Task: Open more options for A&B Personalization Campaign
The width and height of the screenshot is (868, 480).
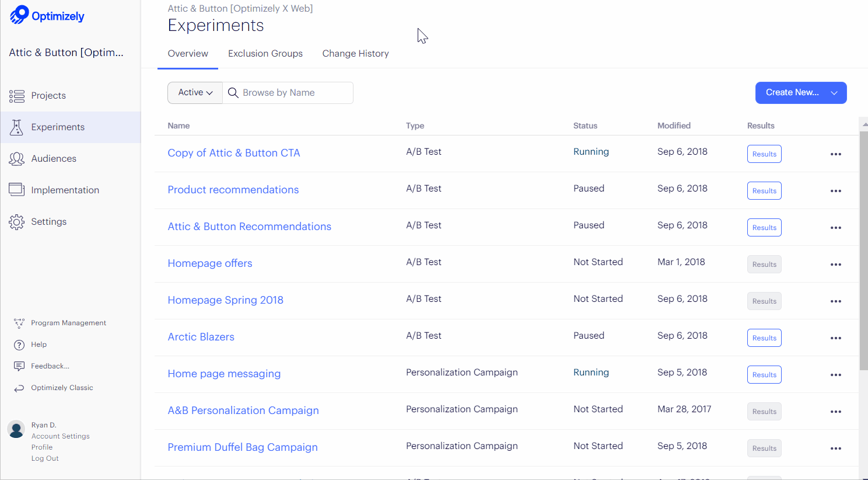Action: click(836, 412)
